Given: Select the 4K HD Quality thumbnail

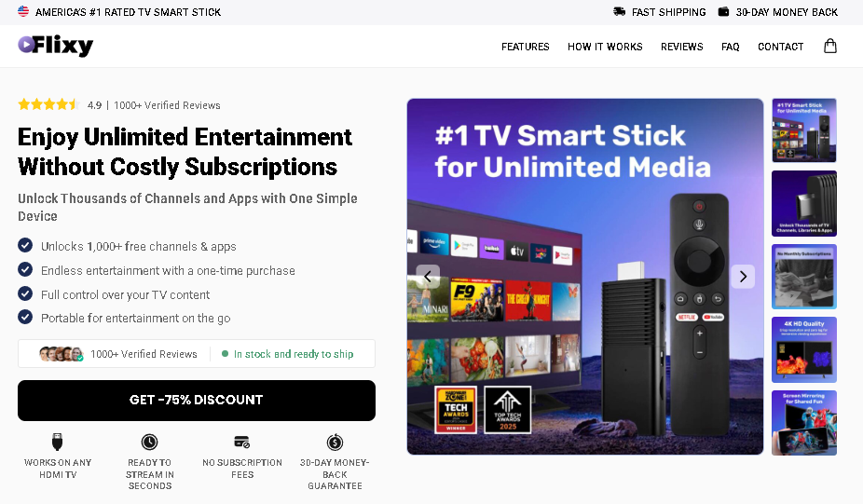Looking at the screenshot, I should (804, 350).
